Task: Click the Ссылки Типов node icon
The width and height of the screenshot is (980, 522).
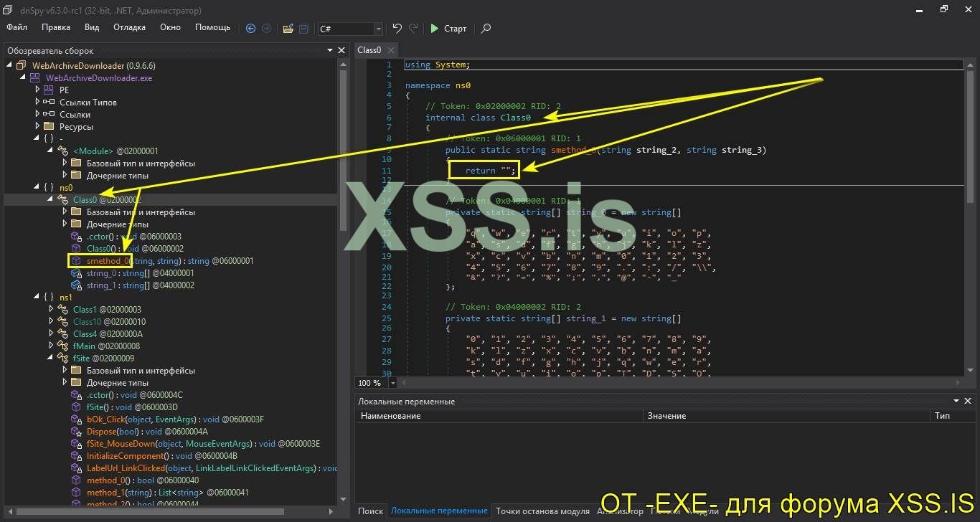Action: (x=48, y=103)
